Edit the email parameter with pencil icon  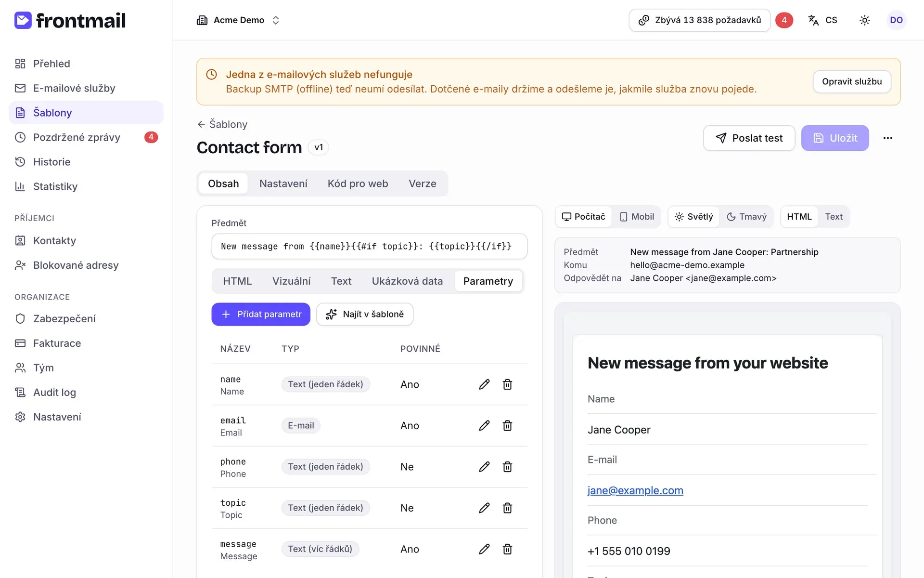484,425
